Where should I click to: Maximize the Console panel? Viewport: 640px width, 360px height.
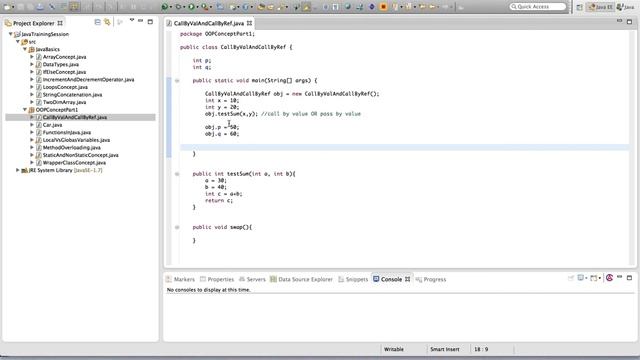(629, 278)
